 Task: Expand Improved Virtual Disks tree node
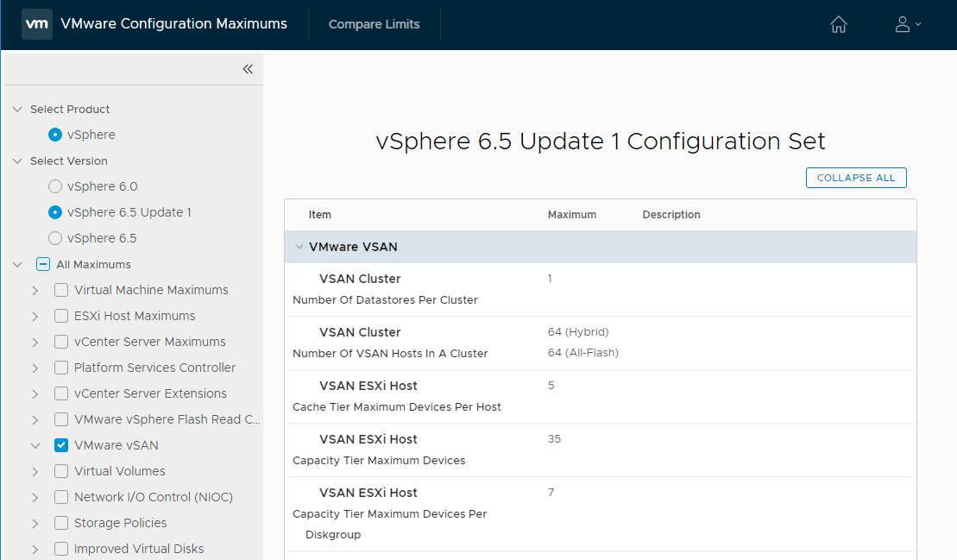(35, 550)
